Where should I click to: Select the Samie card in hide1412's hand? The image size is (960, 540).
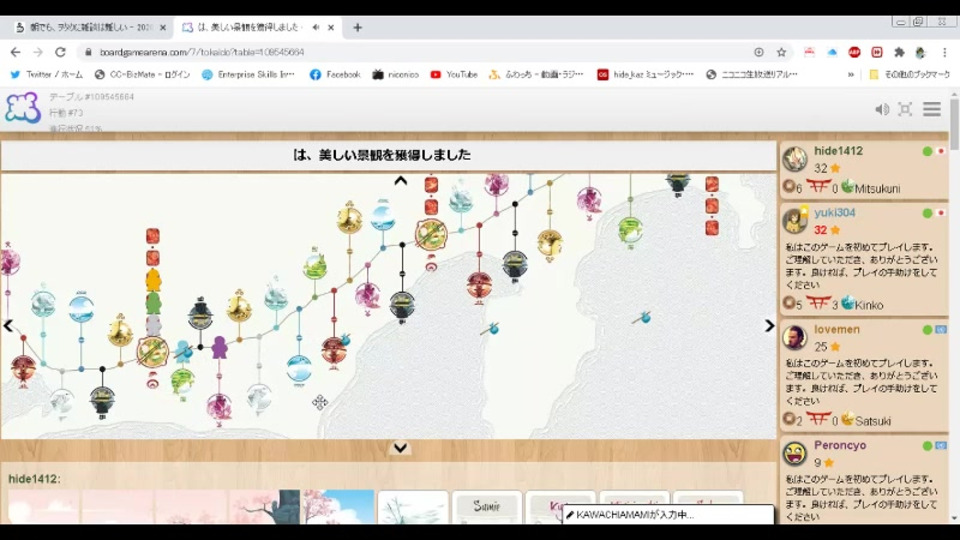(x=487, y=507)
